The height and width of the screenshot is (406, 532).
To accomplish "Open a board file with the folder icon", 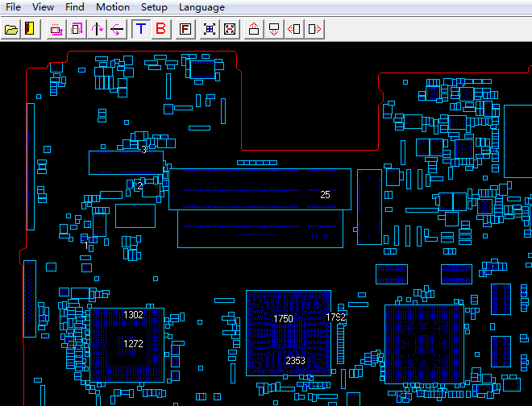I will click(10, 29).
